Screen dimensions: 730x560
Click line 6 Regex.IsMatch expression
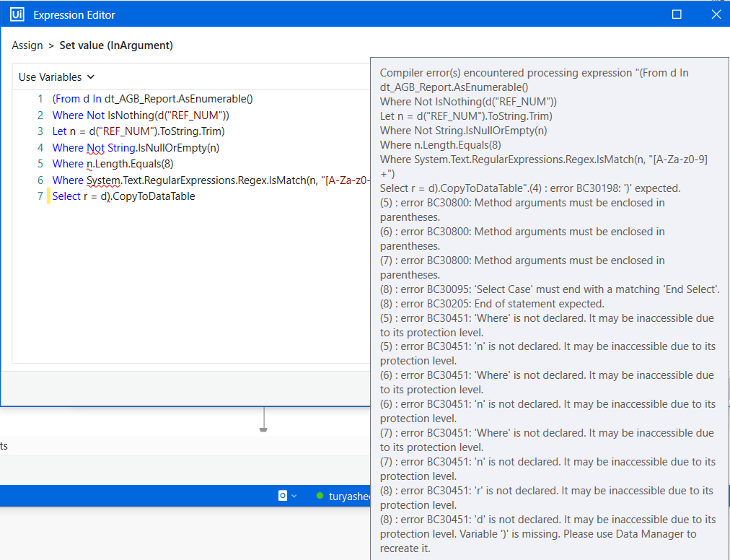point(211,180)
